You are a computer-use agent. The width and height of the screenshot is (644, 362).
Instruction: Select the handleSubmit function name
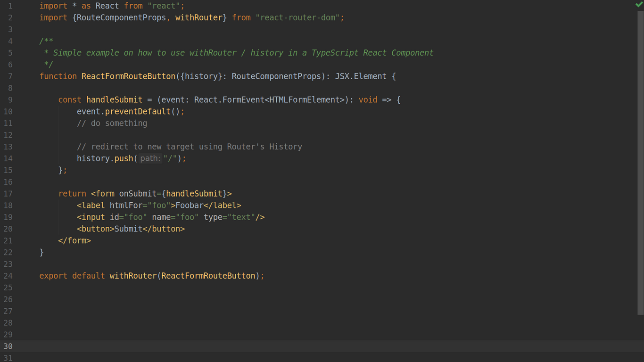point(114,99)
